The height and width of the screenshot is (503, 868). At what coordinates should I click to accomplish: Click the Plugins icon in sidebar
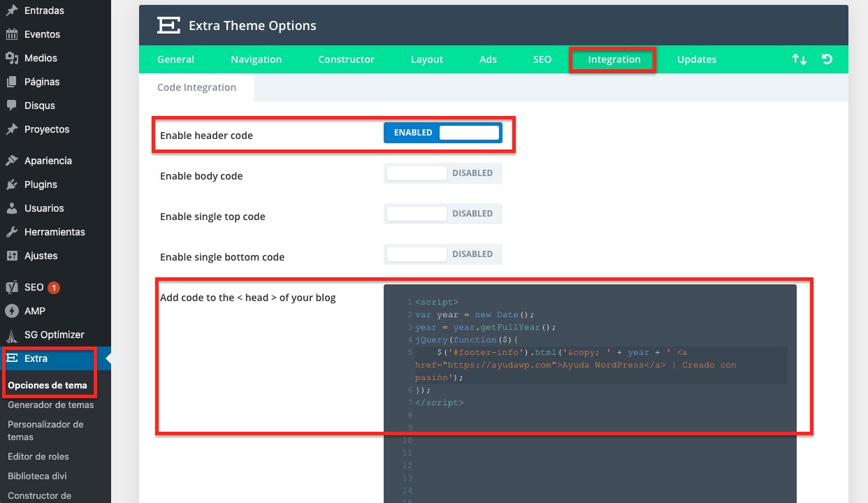point(12,184)
